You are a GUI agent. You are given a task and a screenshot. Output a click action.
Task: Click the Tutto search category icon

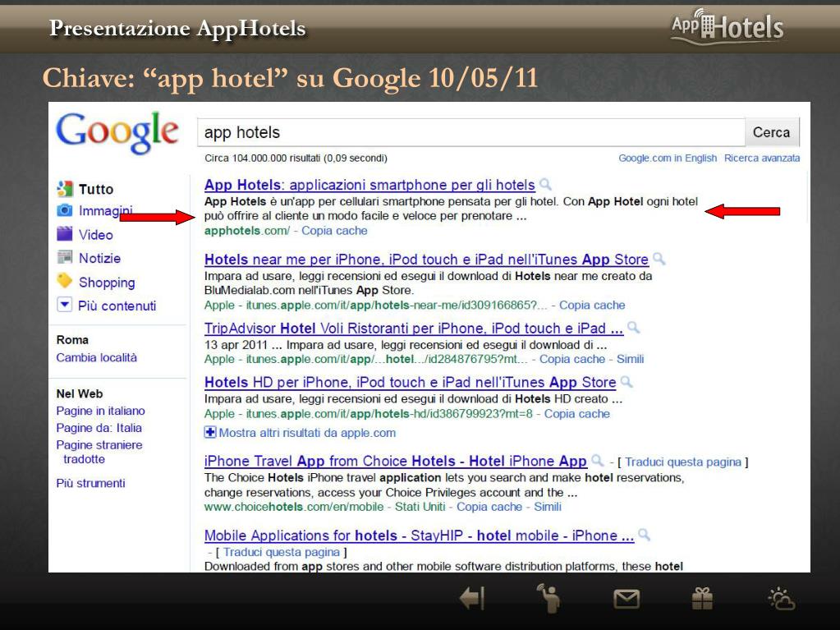click(x=65, y=189)
